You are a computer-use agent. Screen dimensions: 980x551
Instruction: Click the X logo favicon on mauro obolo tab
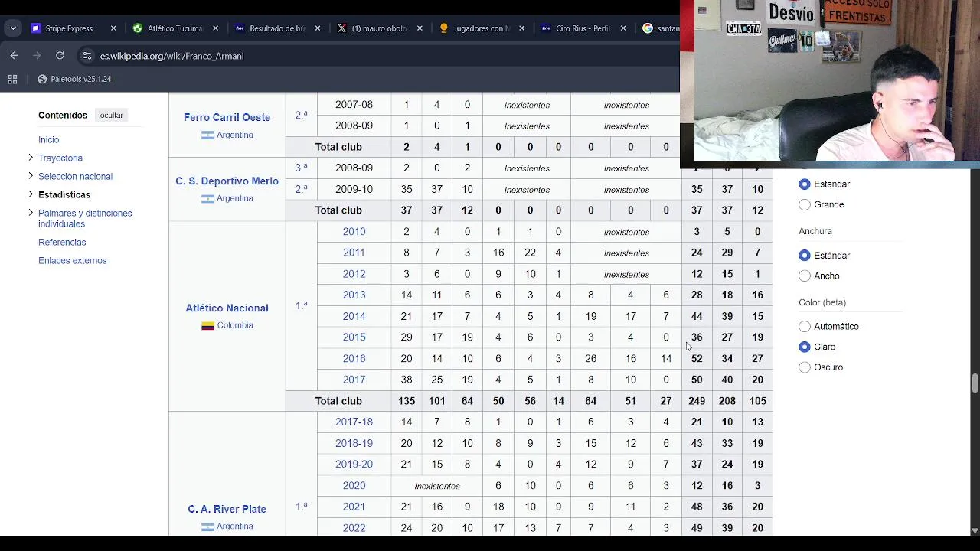tap(341, 28)
